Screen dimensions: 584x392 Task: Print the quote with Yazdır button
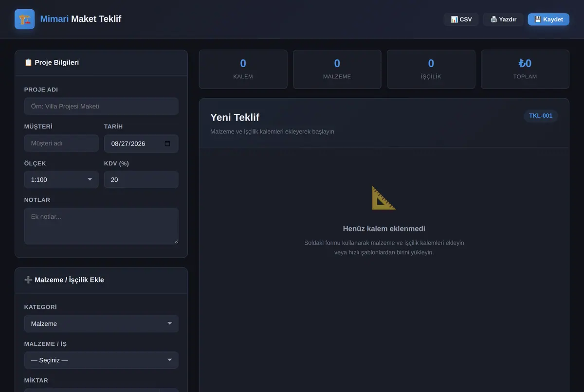(503, 19)
